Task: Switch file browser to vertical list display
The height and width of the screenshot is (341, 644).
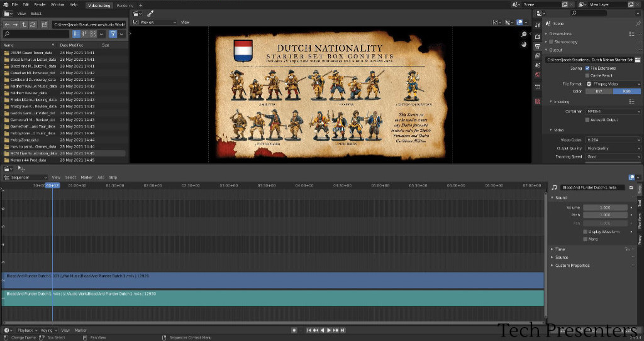Action: pyautogui.click(x=76, y=34)
